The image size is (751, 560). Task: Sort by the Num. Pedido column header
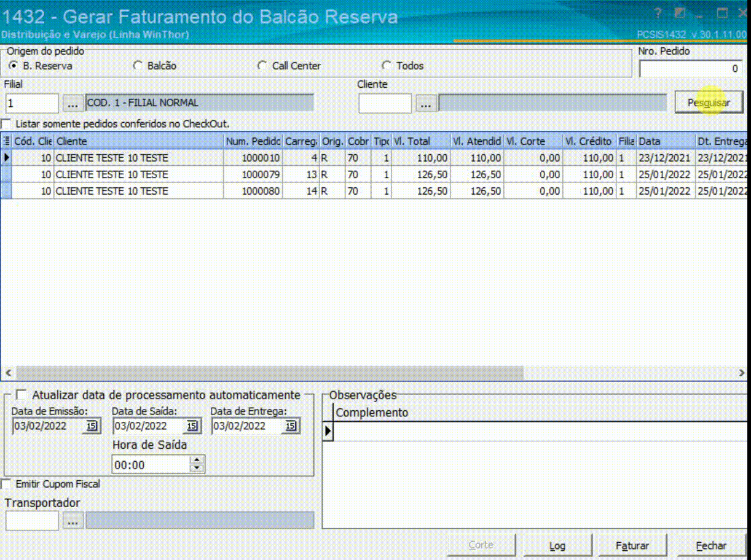[253, 141]
